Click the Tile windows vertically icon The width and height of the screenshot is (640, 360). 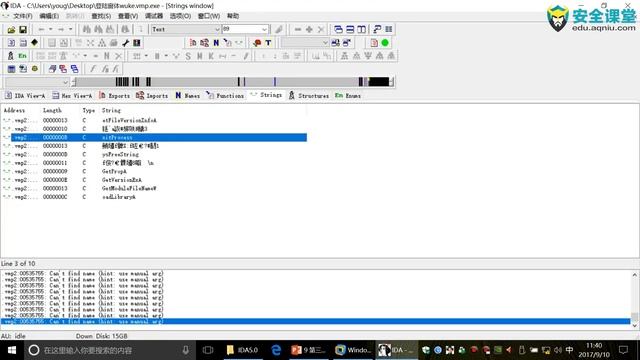[x=362, y=29]
